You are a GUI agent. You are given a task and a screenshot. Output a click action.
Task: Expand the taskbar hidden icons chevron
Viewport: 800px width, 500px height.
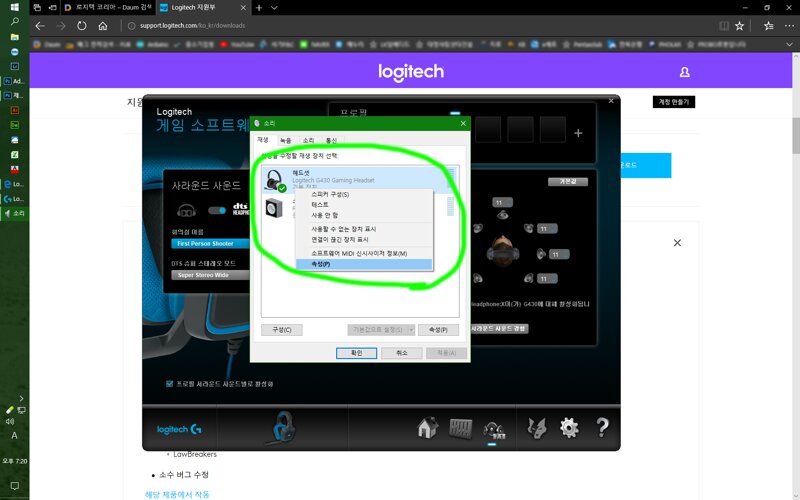(21, 398)
